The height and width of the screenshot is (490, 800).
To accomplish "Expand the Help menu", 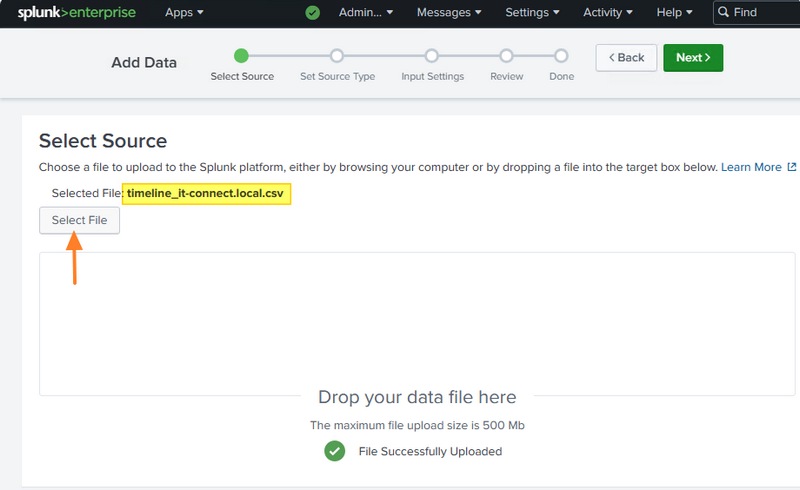I will [x=675, y=13].
